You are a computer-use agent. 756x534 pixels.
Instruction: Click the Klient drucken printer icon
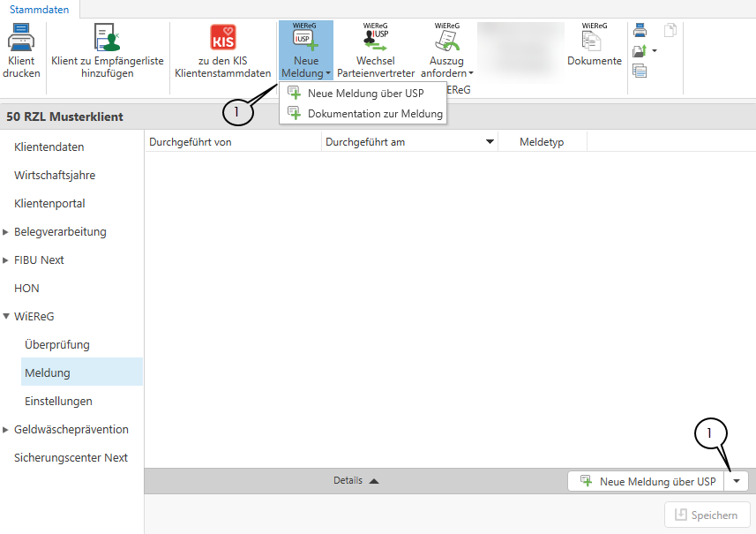pos(21,38)
